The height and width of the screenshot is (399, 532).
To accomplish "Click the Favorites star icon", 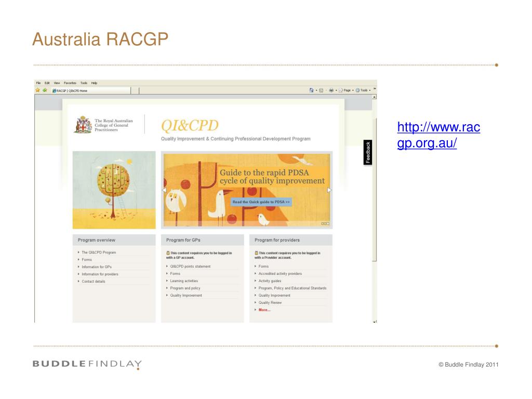I will [x=37, y=90].
